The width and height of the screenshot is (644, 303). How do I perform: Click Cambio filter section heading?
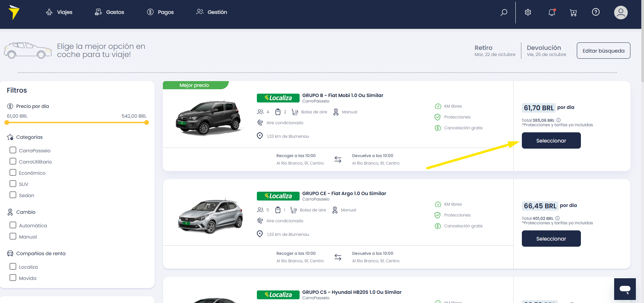click(x=26, y=212)
